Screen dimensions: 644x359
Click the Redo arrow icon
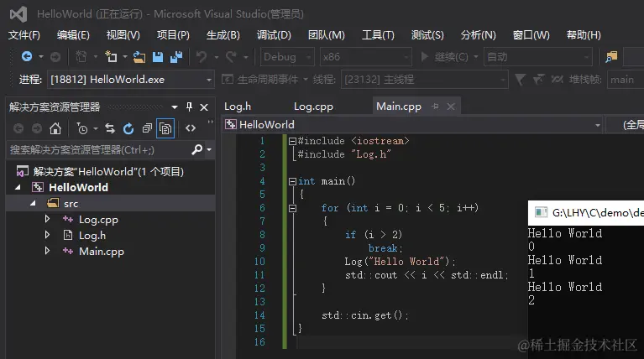click(x=231, y=57)
